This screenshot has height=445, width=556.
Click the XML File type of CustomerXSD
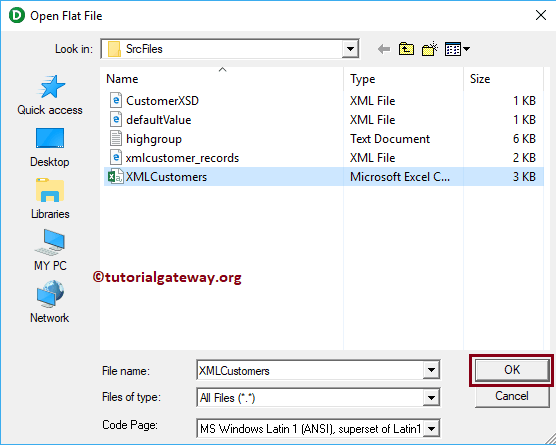pos(372,101)
